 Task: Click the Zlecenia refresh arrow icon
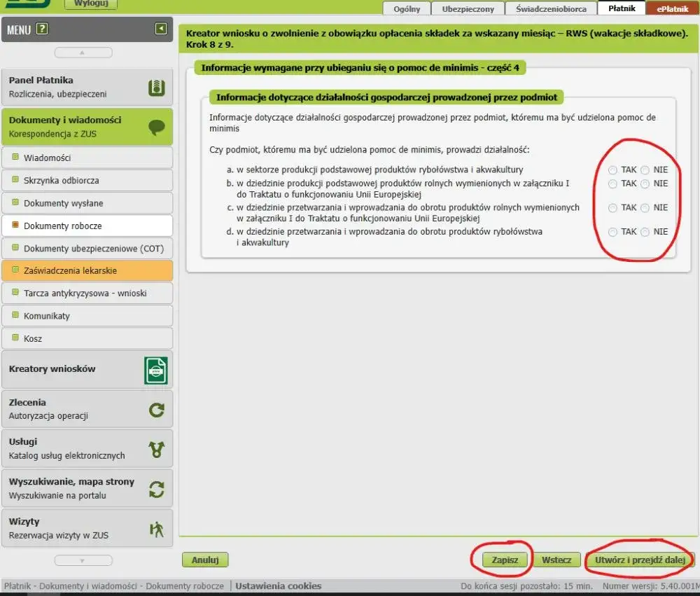point(157,410)
